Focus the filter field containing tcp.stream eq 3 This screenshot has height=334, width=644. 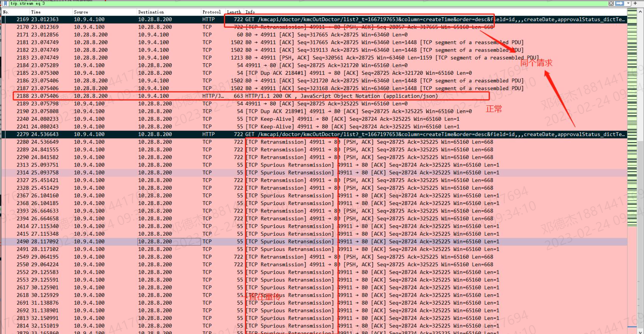[x=308, y=3]
